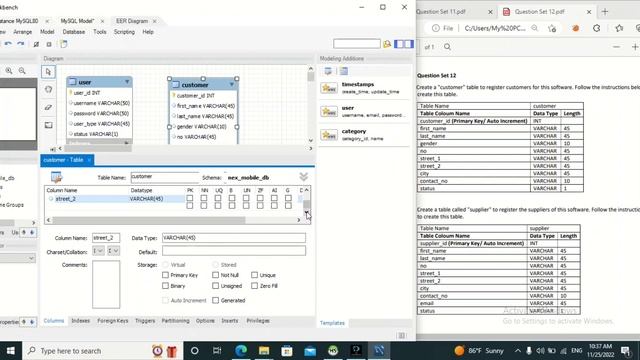640x360 pixels.
Task: Click the first Modeling Additions toolbar icon
Action: 328,71
